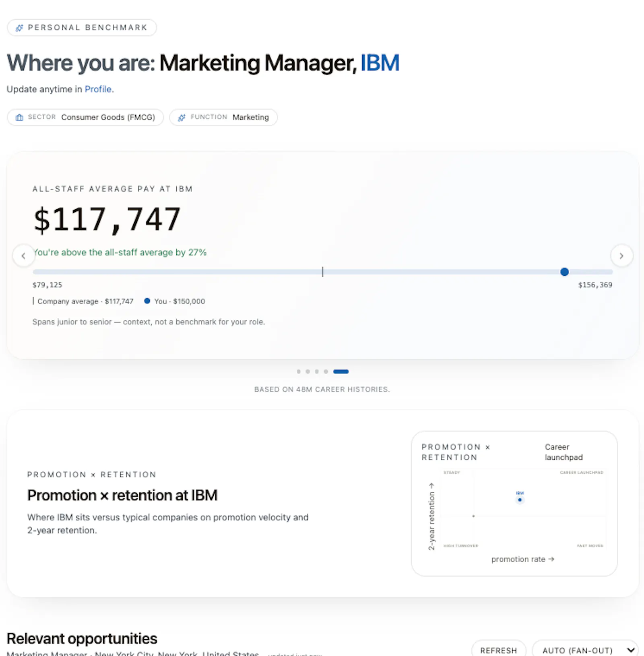Click 'High turnover' quadrant label in chart
The image size is (644, 656).
[461, 546]
